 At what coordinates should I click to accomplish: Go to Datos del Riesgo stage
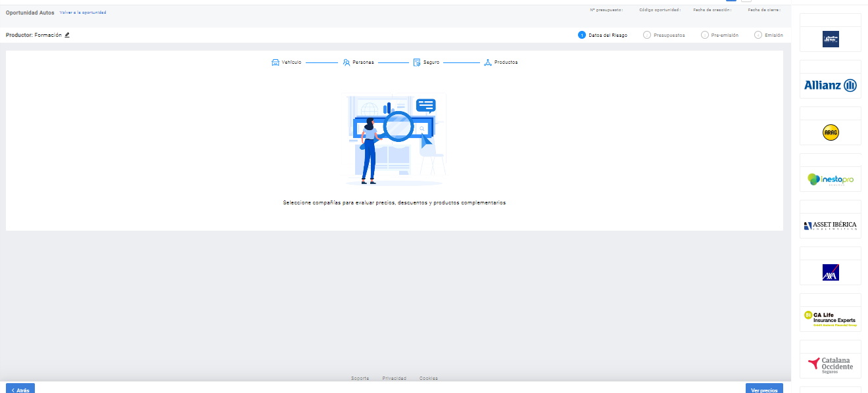click(x=608, y=35)
